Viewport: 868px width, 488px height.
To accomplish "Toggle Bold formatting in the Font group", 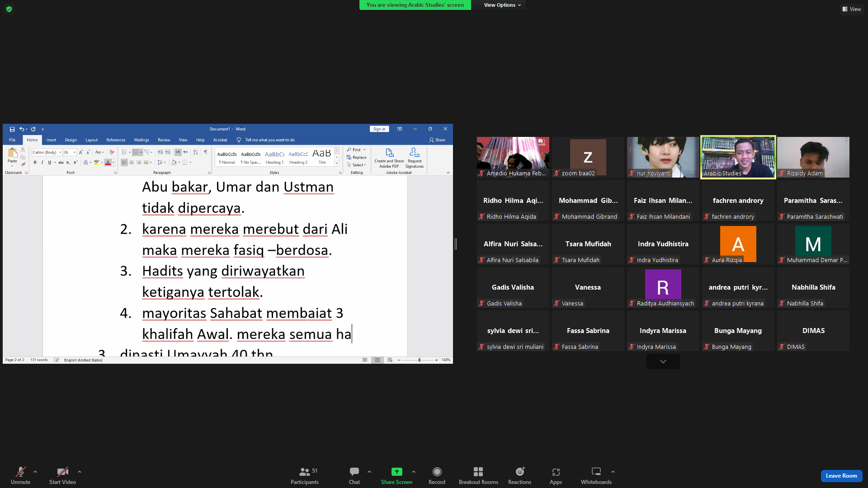I will [x=35, y=163].
